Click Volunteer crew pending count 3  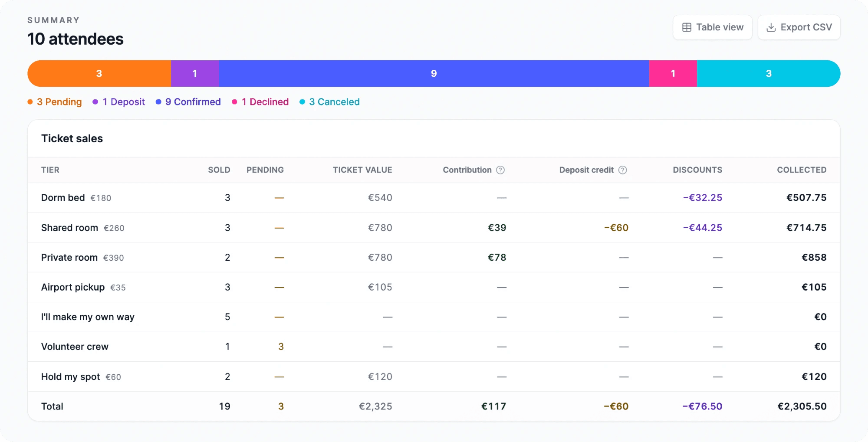tap(281, 347)
